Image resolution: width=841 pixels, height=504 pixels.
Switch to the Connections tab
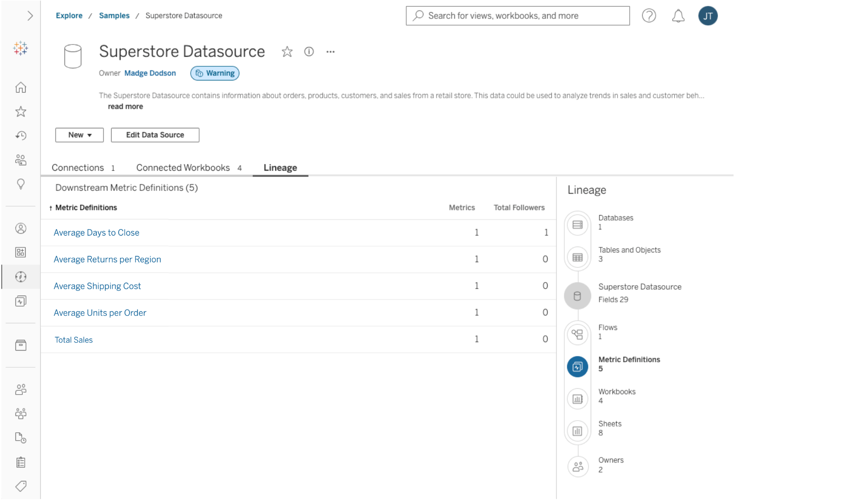pos(78,168)
